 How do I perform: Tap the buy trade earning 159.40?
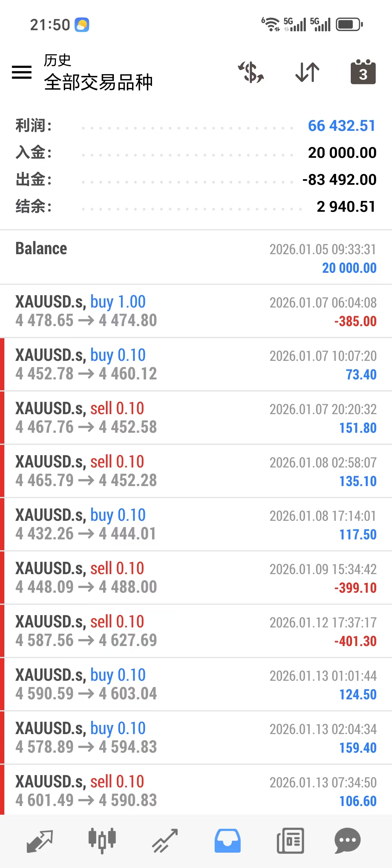click(x=195, y=737)
